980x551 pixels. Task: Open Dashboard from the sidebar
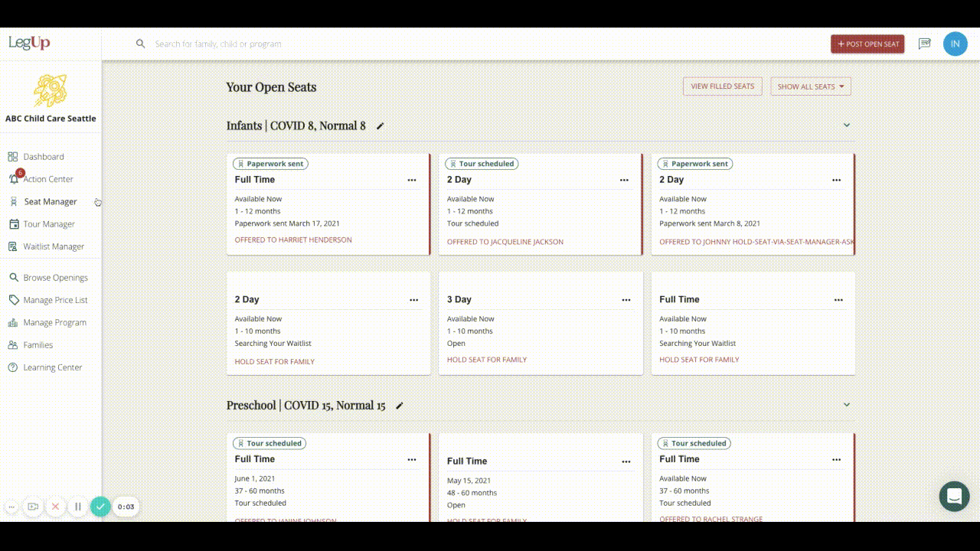[x=44, y=157]
